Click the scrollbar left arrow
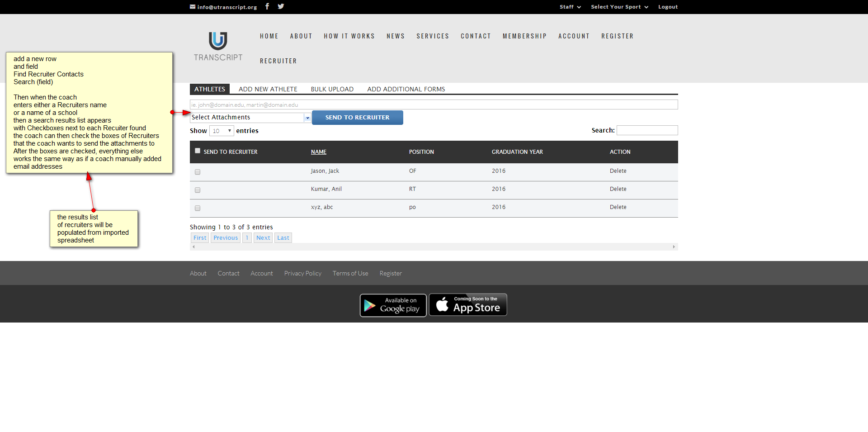Screen dimensions: 868x432 click(193, 247)
